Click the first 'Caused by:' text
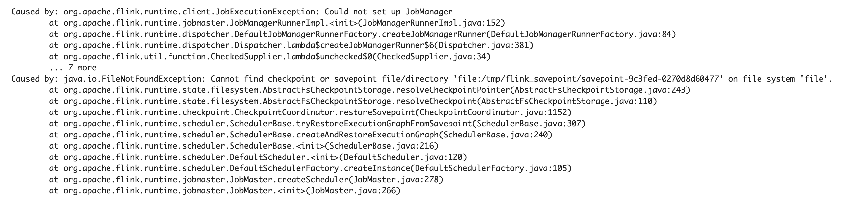The image size is (868, 198). [35, 12]
